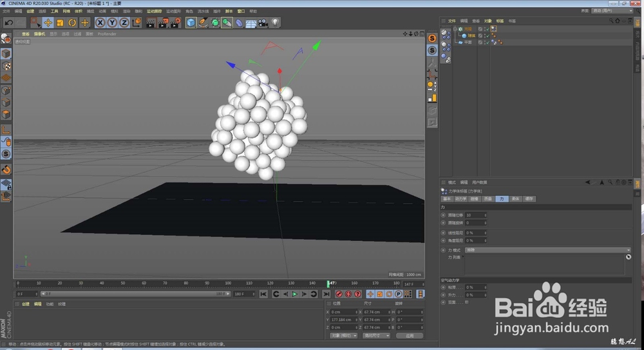The height and width of the screenshot is (350, 644).
Task: Click the Make Editable icon in left sidebar
Action: coord(6,39)
